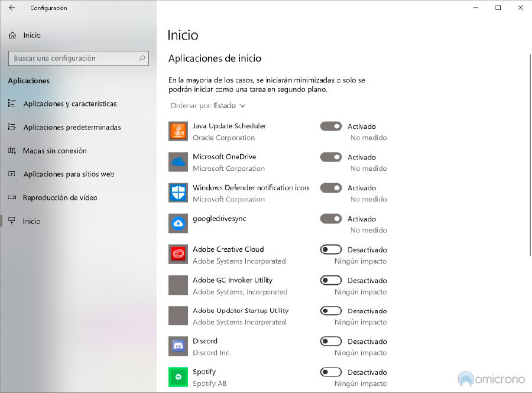Click the Java Update Scheduler app icon
532x393 pixels.
pyautogui.click(x=178, y=131)
